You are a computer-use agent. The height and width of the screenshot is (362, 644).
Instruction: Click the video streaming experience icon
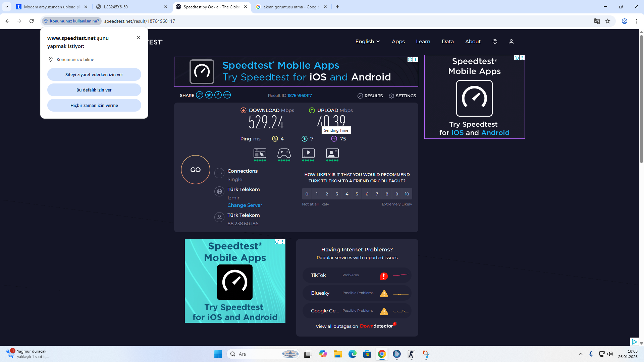[308, 154]
